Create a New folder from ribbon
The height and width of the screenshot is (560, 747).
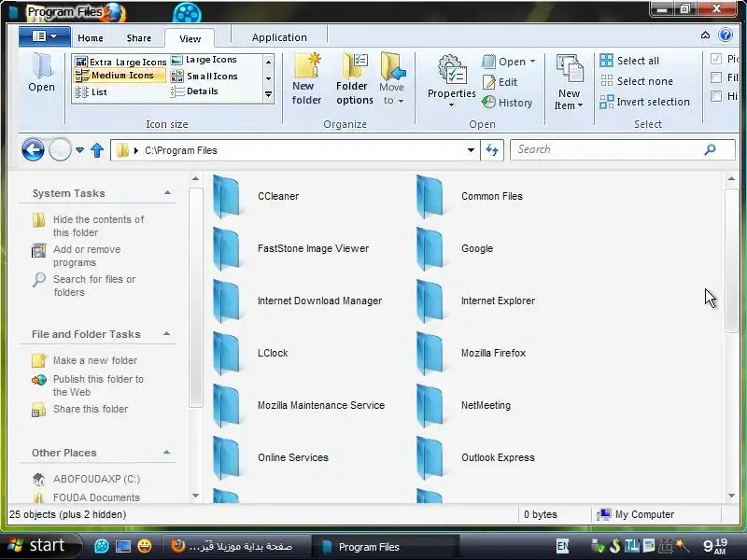tap(306, 79)
